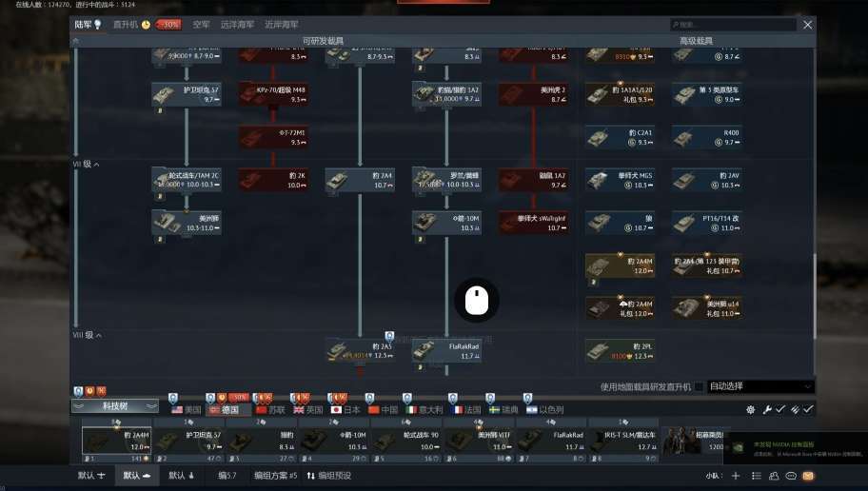868x491 pixels.
Task: Open the 自动选择 dropdown
Action: [760, 386]
